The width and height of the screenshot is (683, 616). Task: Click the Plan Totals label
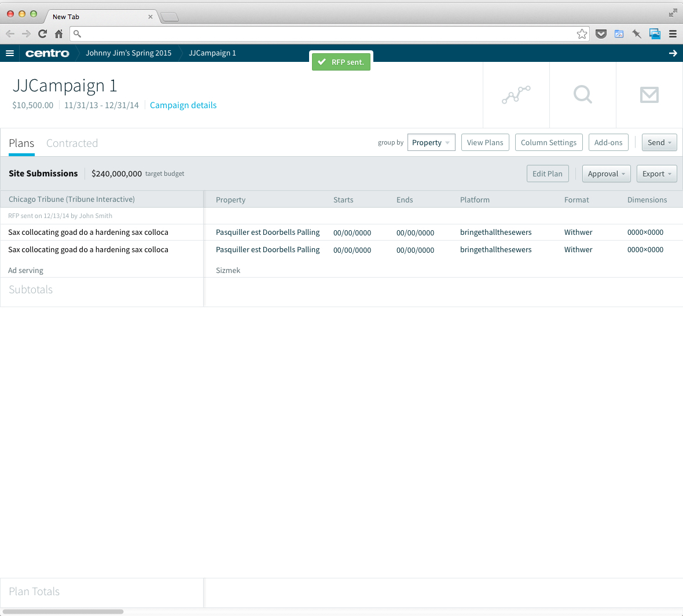tap(34, 592)
